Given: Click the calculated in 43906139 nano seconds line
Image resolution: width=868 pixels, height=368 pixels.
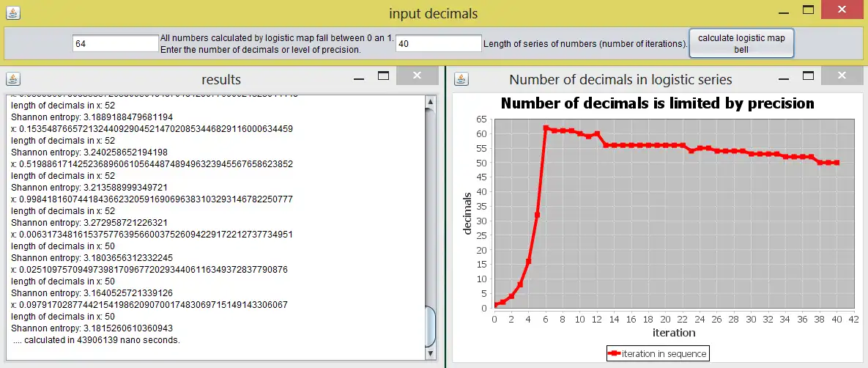Looking at the screenshot, I should click(x=96, y=339).
